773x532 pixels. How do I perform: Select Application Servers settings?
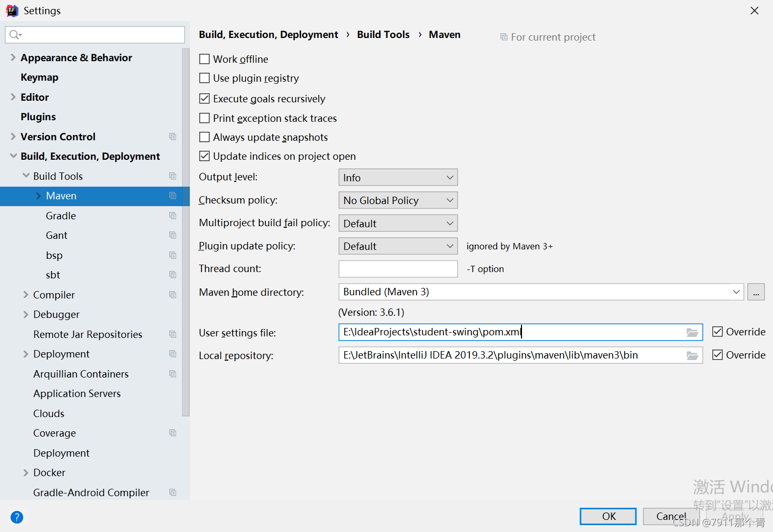tap(77, 393)
